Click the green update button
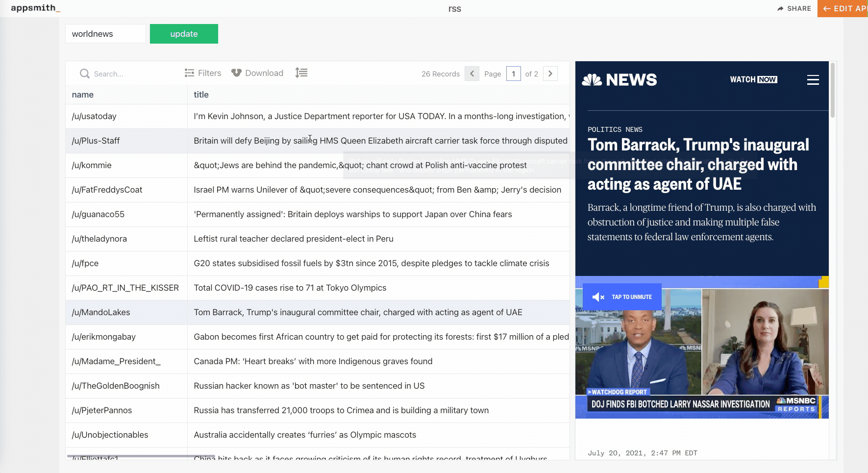The height and width of the screenshot is (473, 868). tap(184, 34)
